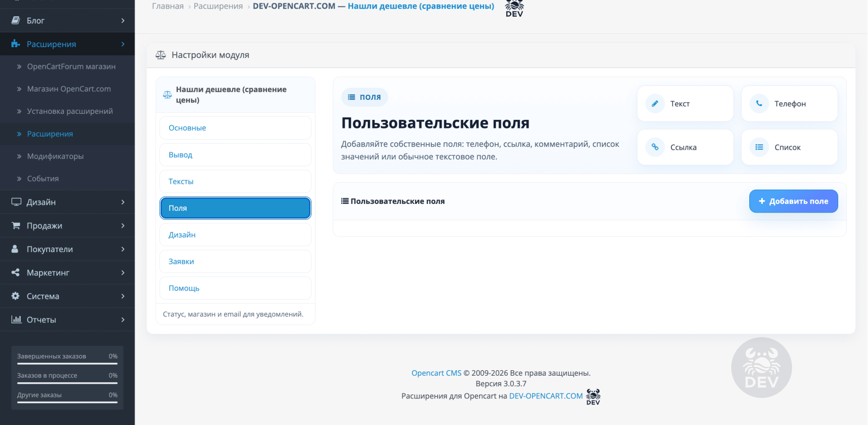The height and width of the screenshot is (425, 868).
Task: Click the Другие заказы progress bar
Action: [x=67, y=402]
